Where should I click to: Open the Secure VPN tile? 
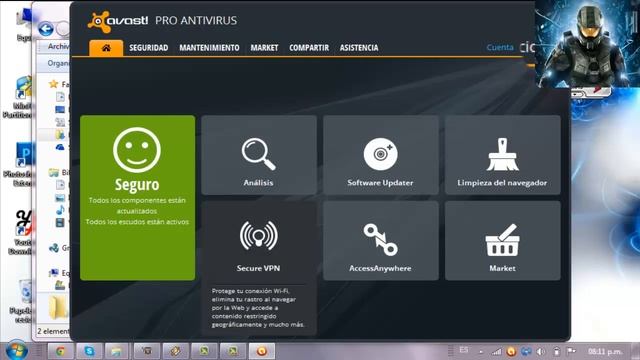click(259, 240)
